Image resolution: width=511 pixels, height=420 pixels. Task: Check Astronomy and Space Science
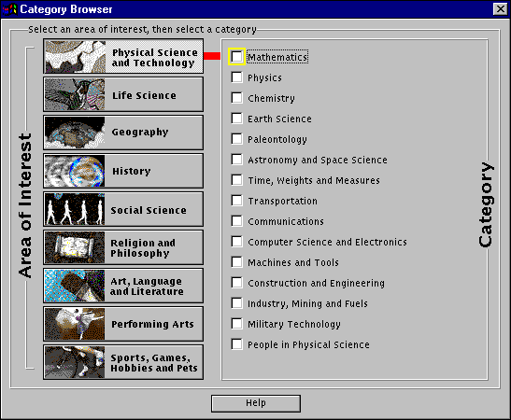pyautogui.click(x=237, y=160)
